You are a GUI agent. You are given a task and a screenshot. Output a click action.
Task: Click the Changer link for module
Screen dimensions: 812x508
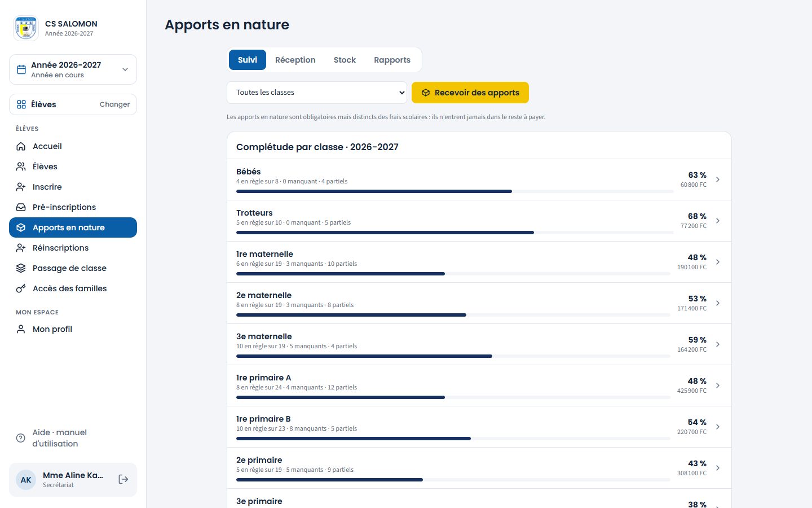tap(114, 104)
